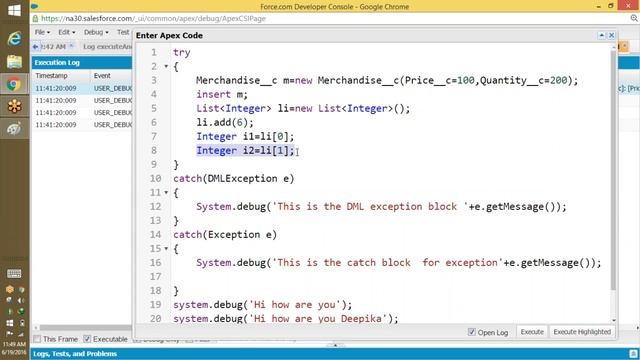Viewport: 640px width, 360px height.
Task: Open File Explorer from the taskbar
Action: [14, 62]
